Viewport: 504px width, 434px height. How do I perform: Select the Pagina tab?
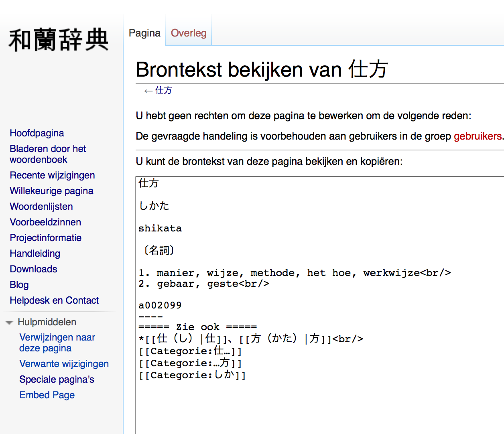point(144,33)
